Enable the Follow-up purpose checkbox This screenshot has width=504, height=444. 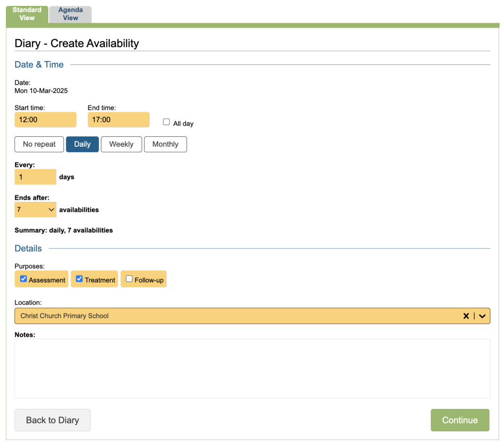click(129, 279)
